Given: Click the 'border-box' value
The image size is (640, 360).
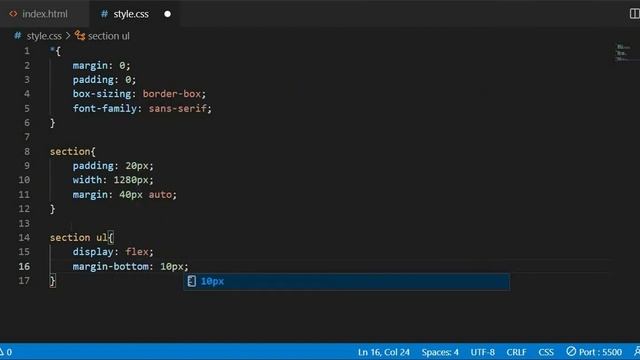Looking at the screenshot, I should click(172, 94).
